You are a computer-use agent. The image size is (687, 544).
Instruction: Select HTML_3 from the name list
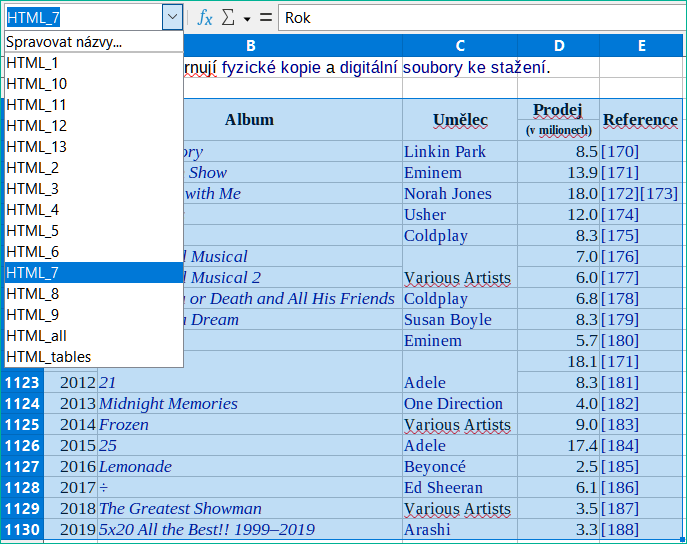[x=94, y=189]
